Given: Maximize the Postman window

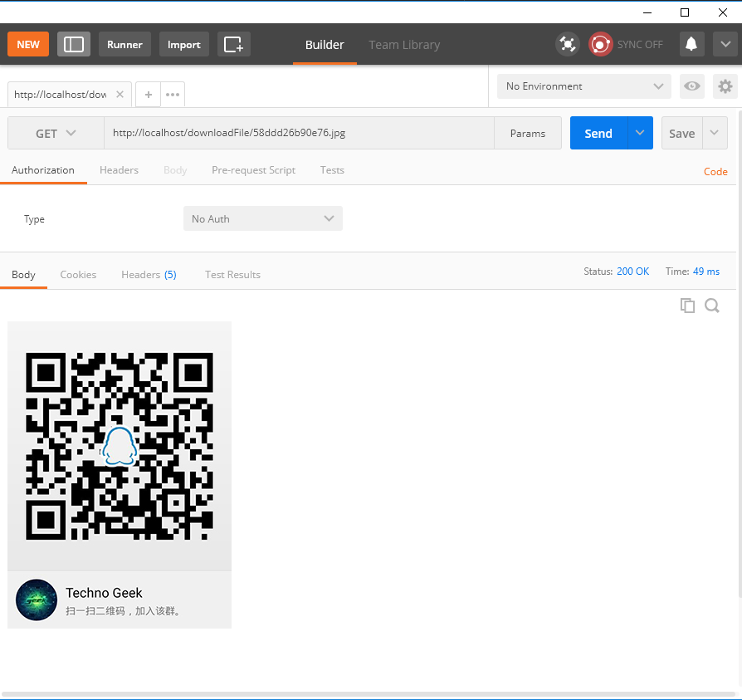Looking at the screenshot, I should click(685, 12).
